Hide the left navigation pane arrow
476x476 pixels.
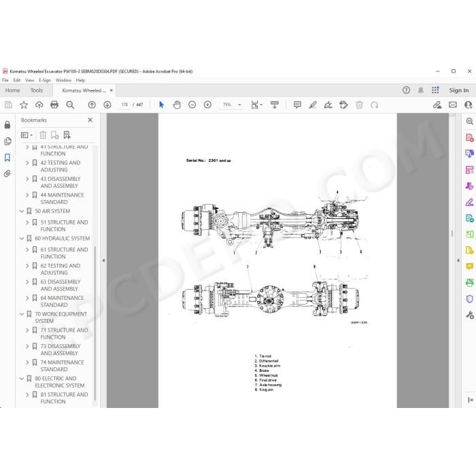103,260
